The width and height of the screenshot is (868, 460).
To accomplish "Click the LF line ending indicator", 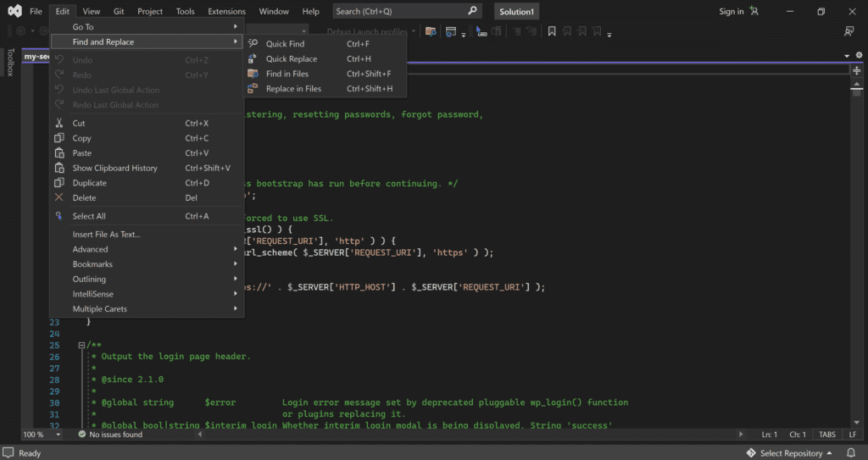I will [x=853, y=435].
